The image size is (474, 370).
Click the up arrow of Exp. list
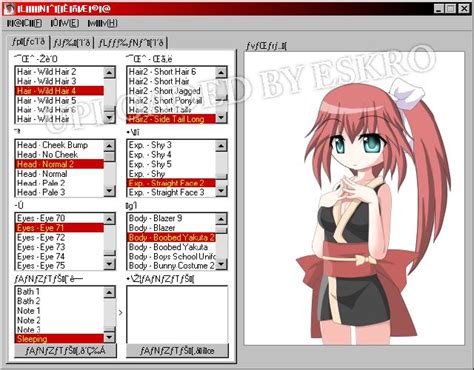pos(221,146)
